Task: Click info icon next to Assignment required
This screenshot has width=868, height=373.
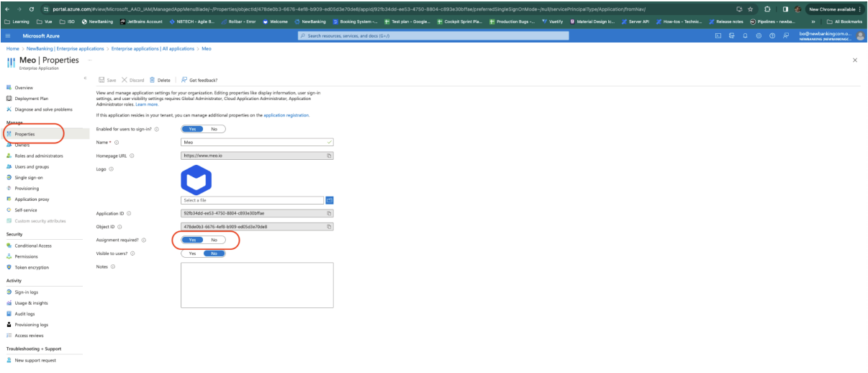Action: coord(144,240)
